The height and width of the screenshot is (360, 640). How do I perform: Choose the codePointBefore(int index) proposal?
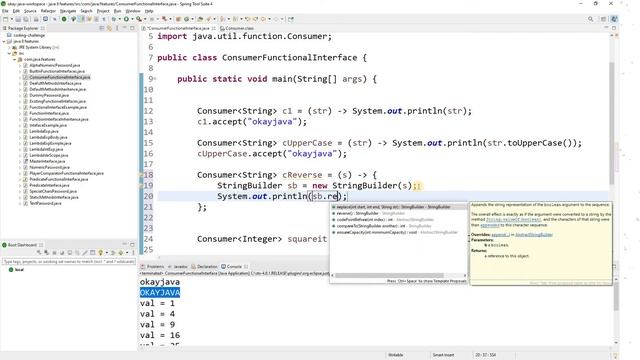click(x=398, y=220)
